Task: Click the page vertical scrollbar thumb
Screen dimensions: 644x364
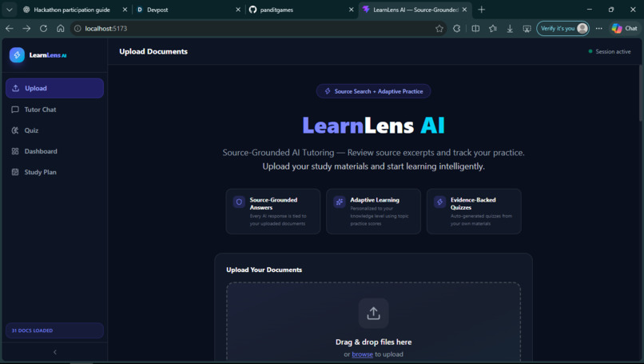Action: pos(640,93)
